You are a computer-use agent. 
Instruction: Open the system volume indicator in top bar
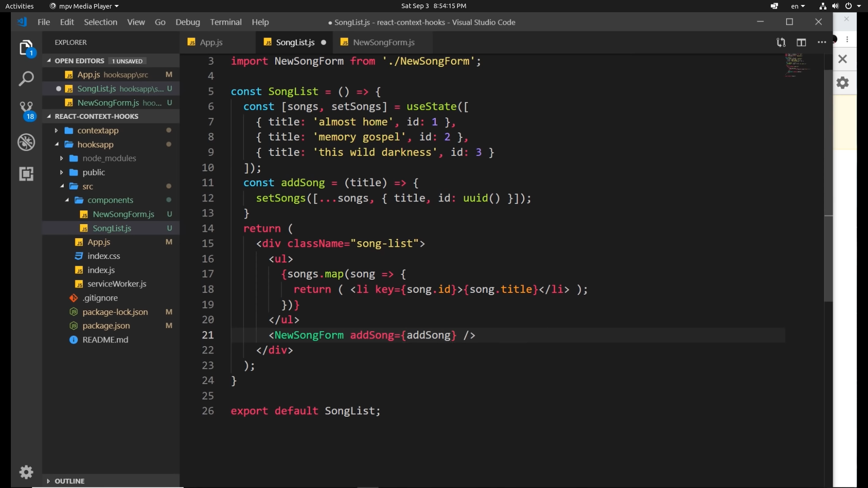[835, 6]
